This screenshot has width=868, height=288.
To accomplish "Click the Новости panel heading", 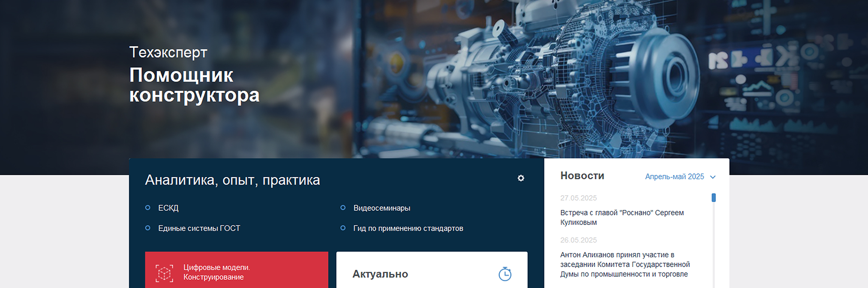I will pyautogui.click(x=582, y=176).
